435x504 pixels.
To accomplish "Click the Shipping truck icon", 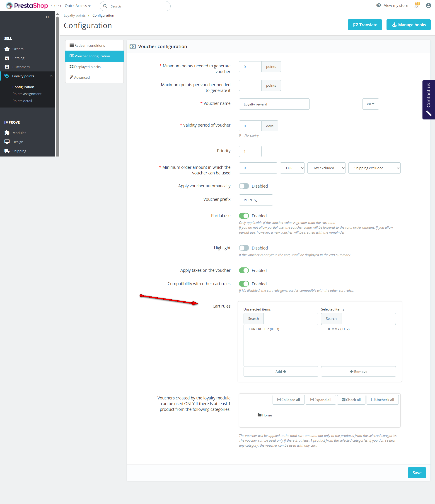I will (7, 151).
